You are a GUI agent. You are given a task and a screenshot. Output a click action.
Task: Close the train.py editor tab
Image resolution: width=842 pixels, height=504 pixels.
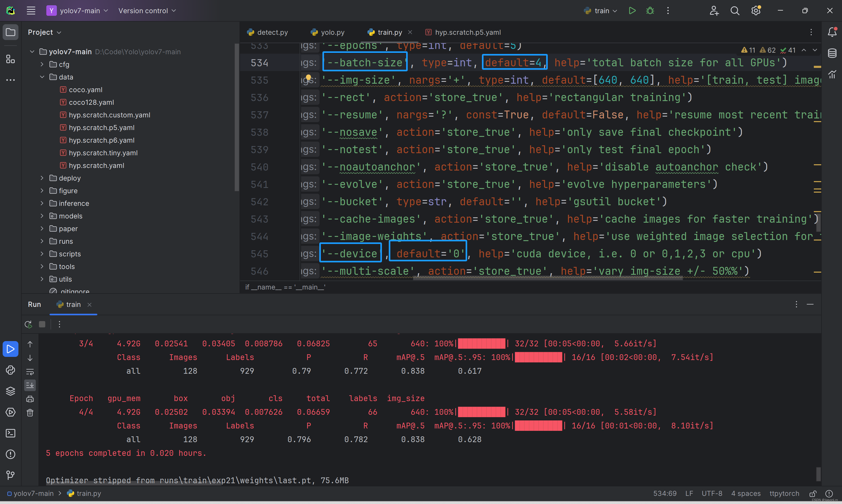[x=410, y=32]
